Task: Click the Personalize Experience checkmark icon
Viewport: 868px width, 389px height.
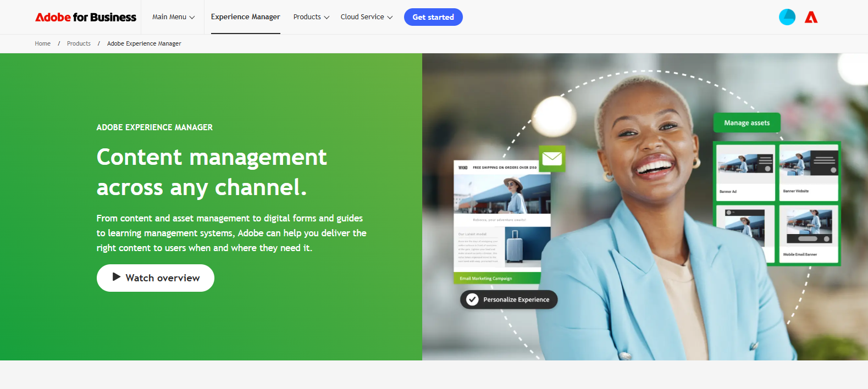Action: coord(472,299)
